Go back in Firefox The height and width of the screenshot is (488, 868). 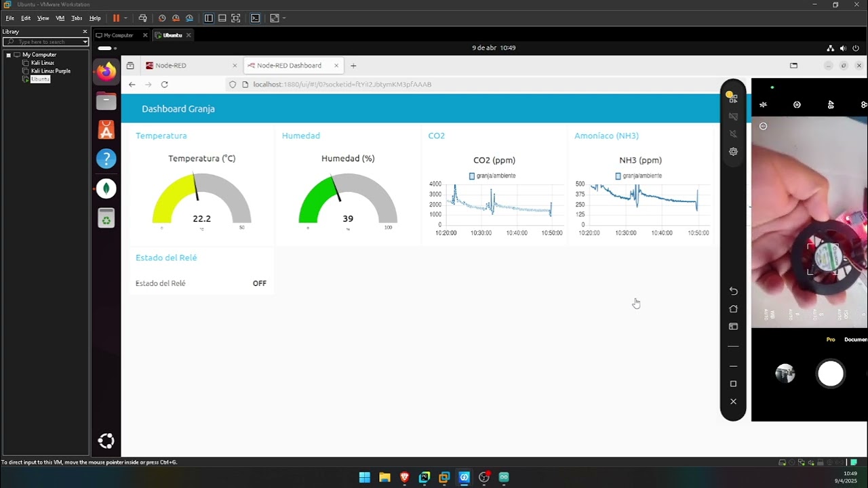132,85
